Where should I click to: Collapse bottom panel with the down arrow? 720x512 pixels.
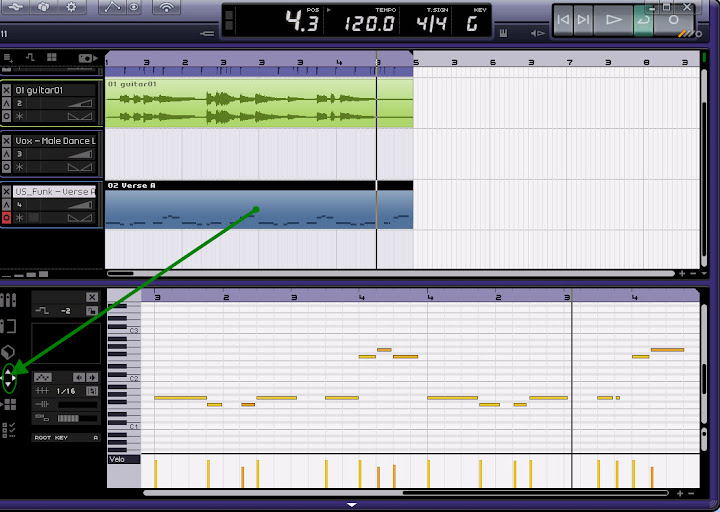352,505
